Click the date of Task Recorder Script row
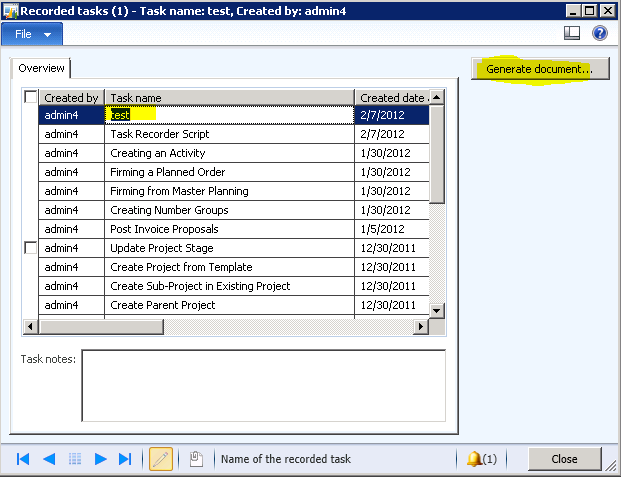 click(392, 134)
